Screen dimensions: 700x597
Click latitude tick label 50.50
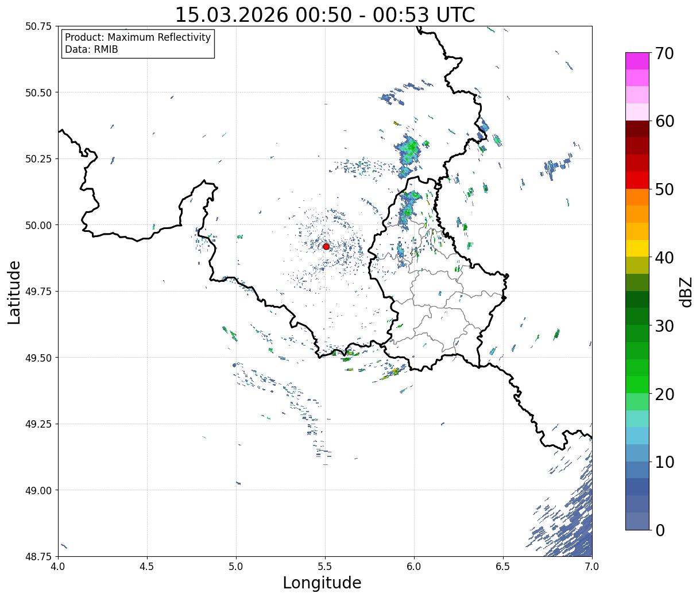(x=38, y=92)
